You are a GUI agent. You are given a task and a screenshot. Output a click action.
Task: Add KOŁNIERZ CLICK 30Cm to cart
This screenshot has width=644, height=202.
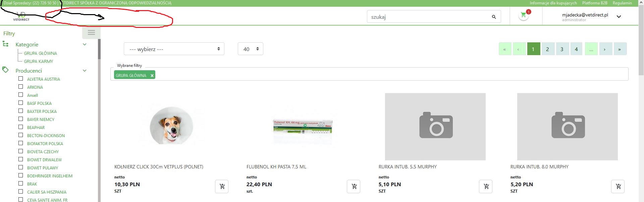click(x=222, y=187)
